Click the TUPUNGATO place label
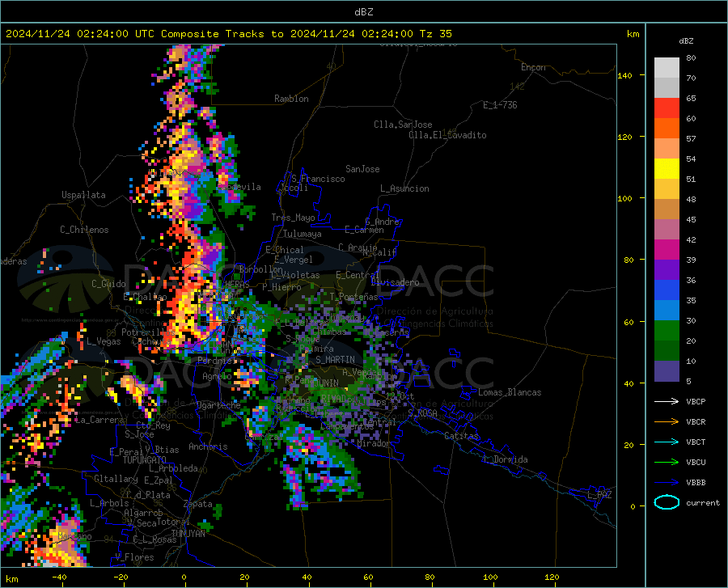Viewport: 728px width, 588px height. 145,460
